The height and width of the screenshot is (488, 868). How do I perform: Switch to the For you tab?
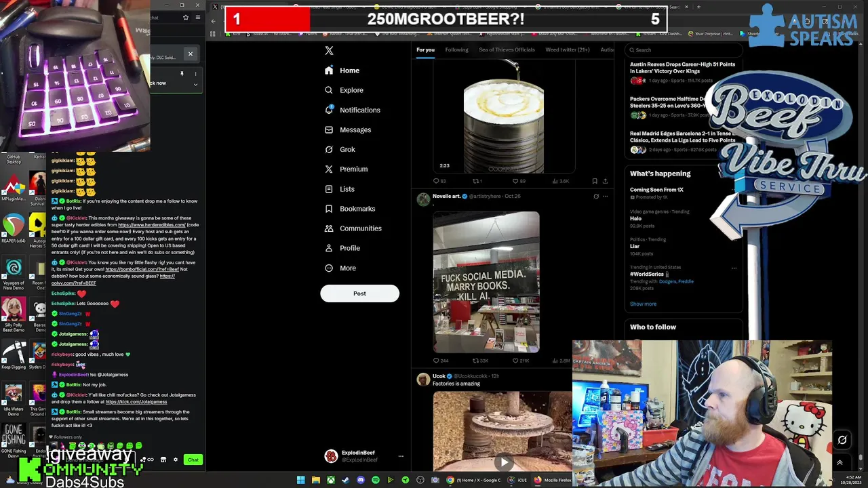coord(425,49)
